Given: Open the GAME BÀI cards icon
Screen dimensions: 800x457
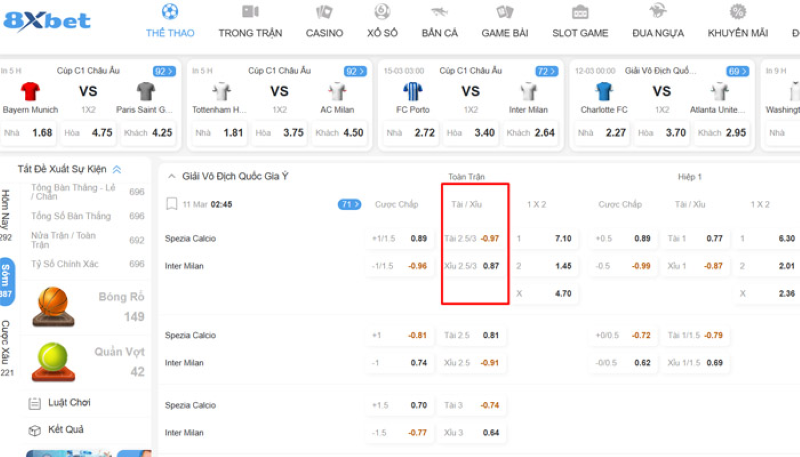Looking at the screenshot, I should point(505,11).
